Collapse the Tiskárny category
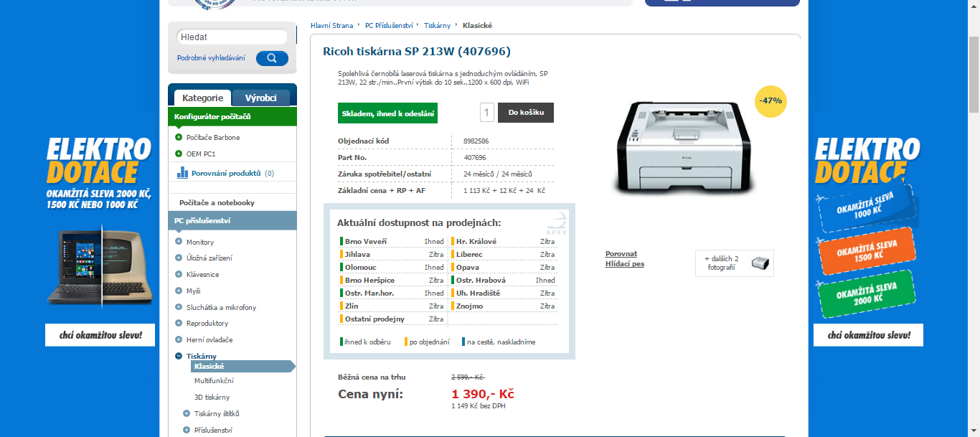 pyautogui.click(x=179, y=356)
